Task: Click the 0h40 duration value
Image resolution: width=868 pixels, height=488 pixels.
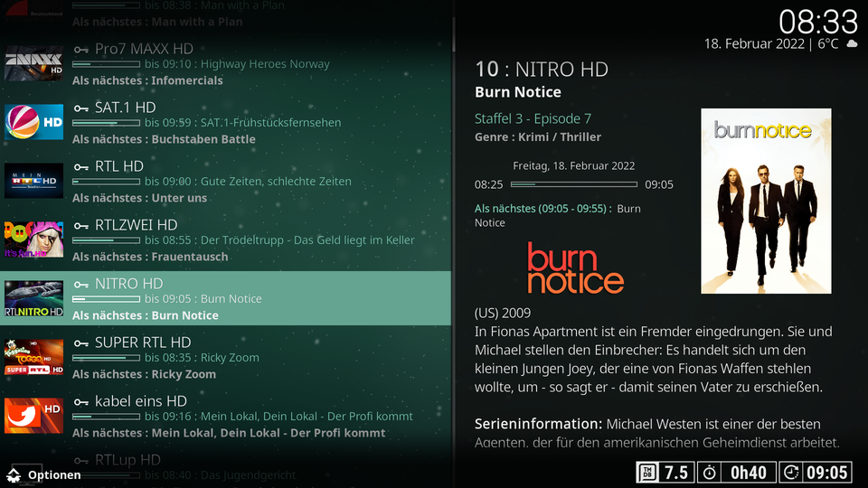Action: point(749,473)
